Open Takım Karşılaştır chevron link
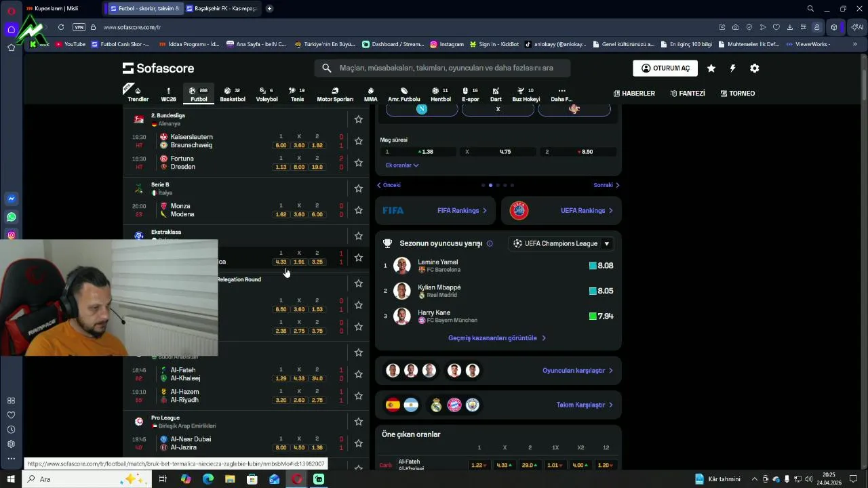The height and width of the screenshot is (488, 868). (585, 405)
